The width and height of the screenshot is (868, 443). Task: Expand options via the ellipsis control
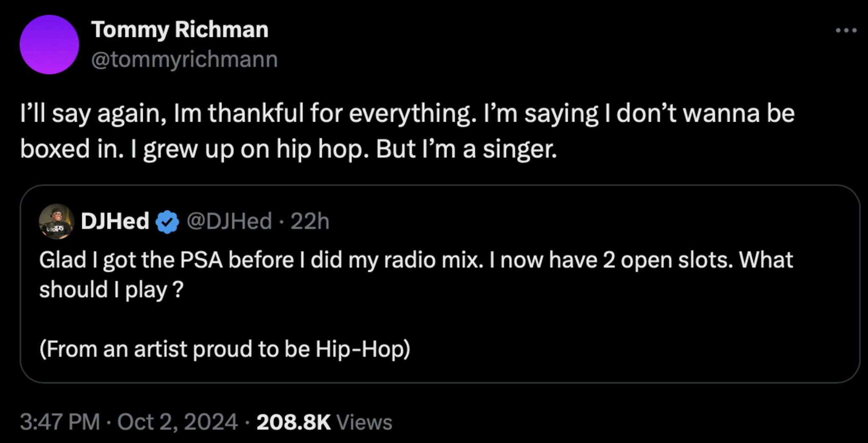(847, 30)
